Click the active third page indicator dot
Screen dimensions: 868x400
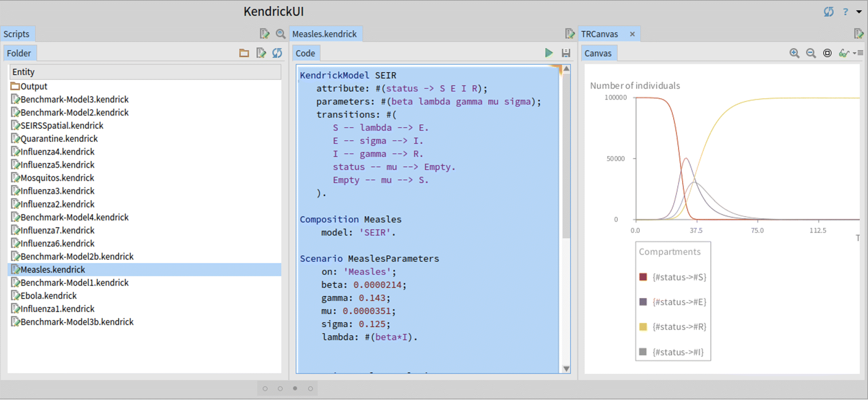(295, 388)
